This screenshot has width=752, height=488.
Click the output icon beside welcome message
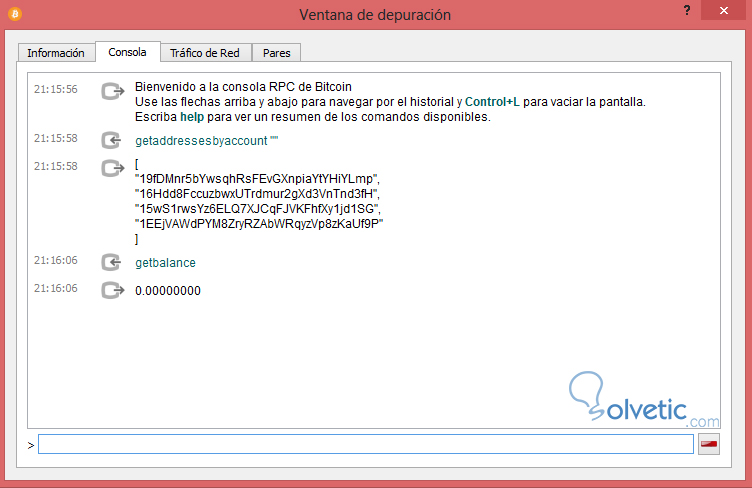click(x=113, y=91)
